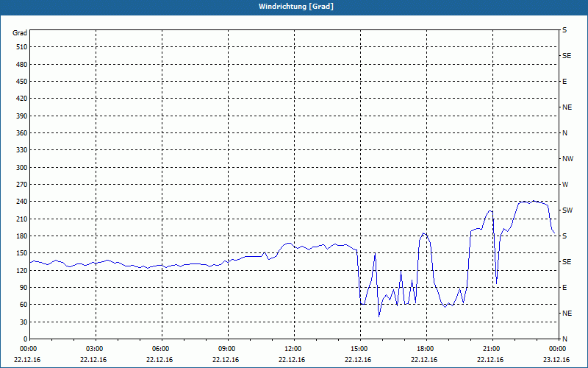Screen dimensions: 588x368
Task: Click the 06:00 time axis label
Action: tap(162, 349)
